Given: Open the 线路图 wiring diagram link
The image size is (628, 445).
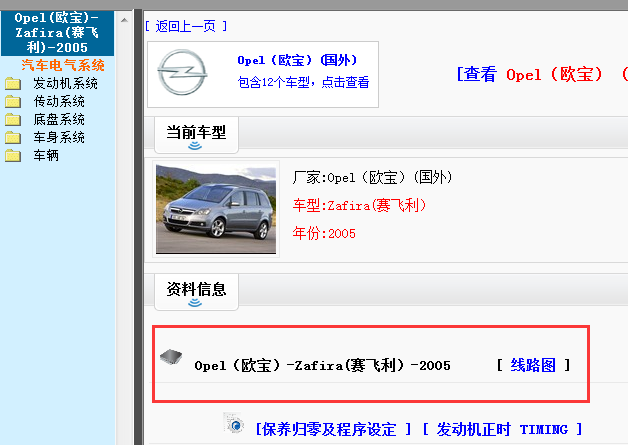Looking at the screenshot, I should 533,365.
